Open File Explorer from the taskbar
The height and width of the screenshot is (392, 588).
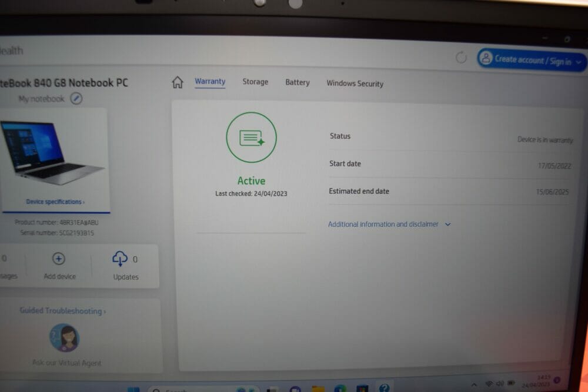[x=318, y=388]
